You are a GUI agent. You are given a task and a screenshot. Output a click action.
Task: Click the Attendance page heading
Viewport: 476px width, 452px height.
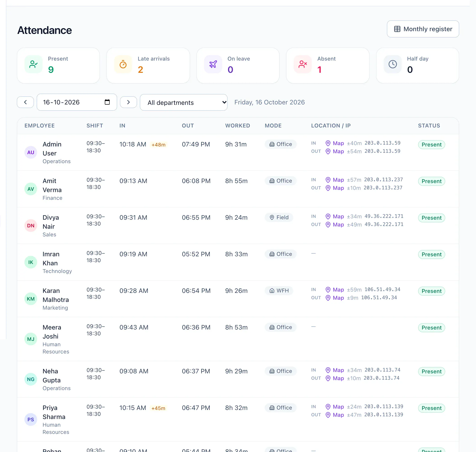click(45, 30)
